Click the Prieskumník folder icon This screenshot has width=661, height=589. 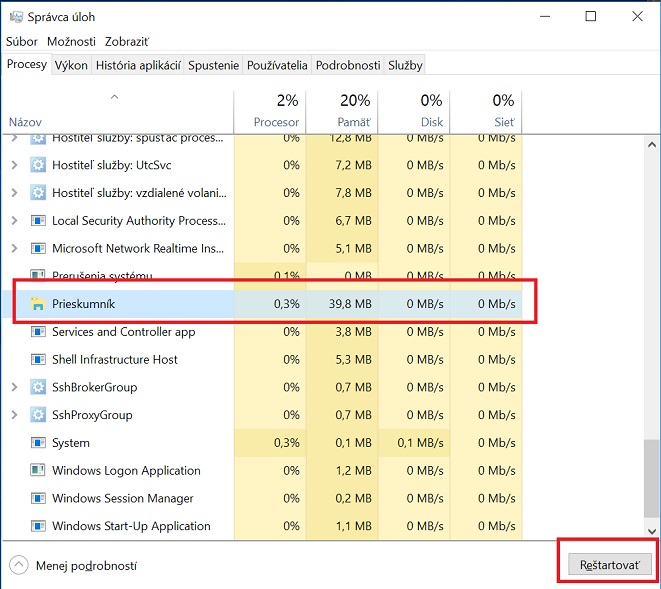click(38, 304)
